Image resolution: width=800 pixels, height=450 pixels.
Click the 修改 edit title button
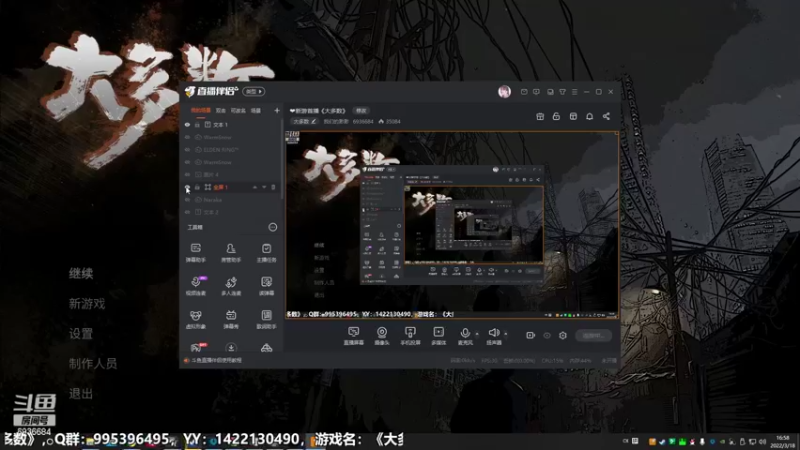(361, 111)
